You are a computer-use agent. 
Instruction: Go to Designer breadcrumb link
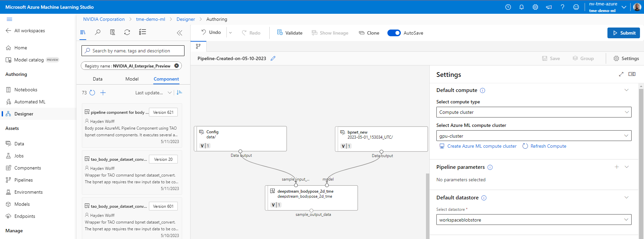coord(186,19)
